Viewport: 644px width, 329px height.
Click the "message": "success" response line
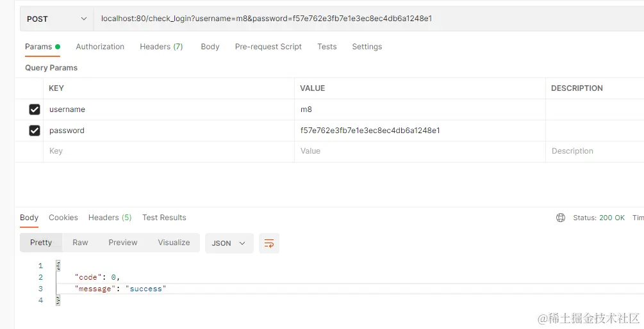point(120,289)
